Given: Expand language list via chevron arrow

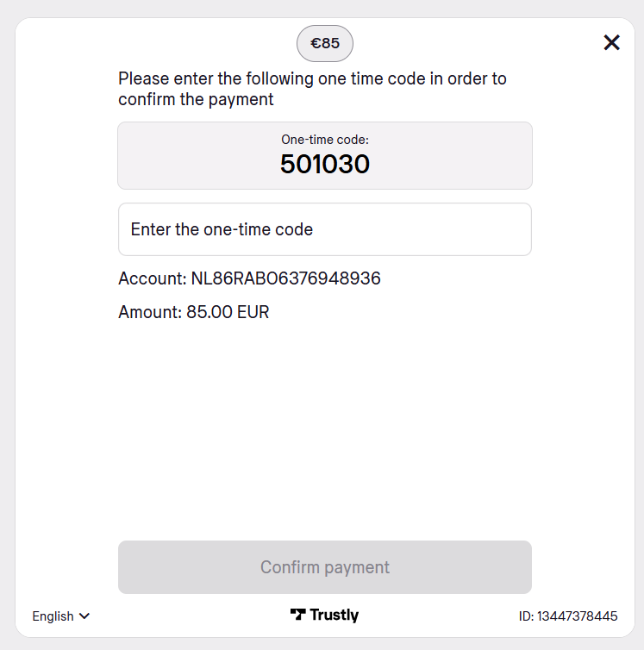Looking at the screenshot, I should tap(84, 616).
